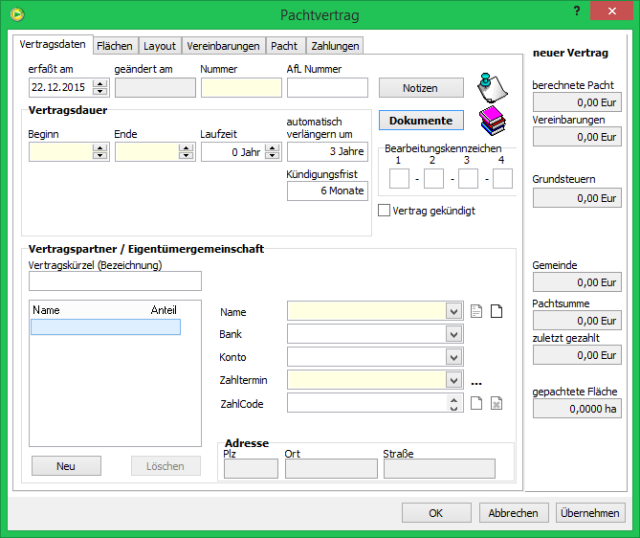Screen dimensions: 640x538
Task: Click the Laufzeit spinner arrows
Action: pos(272,152)
